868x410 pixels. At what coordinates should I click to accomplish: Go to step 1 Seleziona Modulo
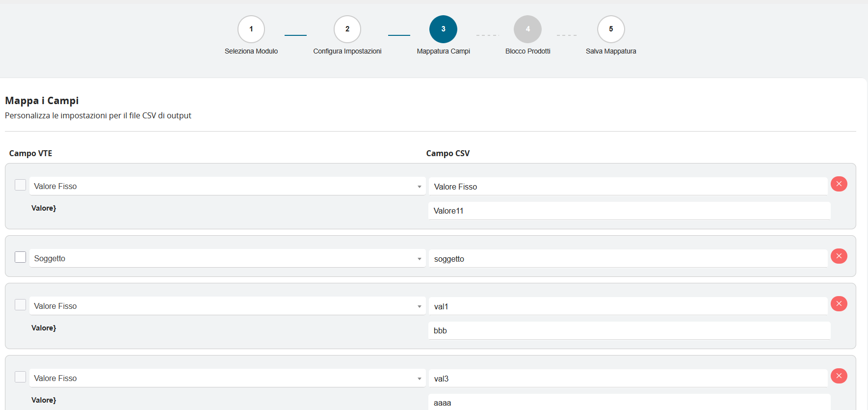point(251,29)
